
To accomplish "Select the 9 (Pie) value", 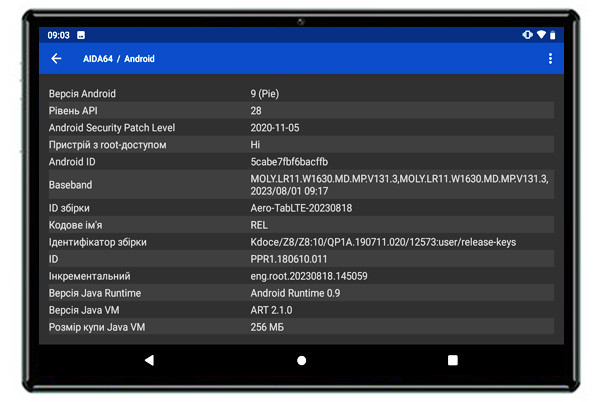I will point(265,94).
